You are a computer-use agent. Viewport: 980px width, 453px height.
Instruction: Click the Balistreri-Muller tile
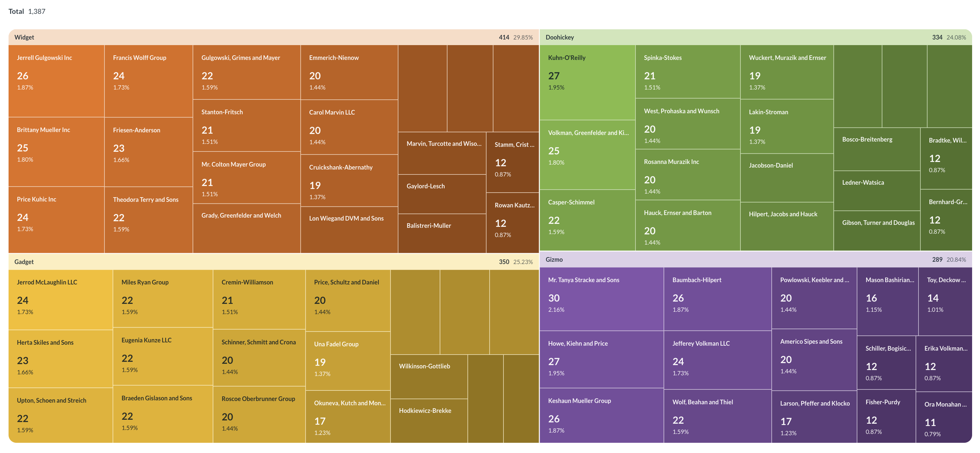(x=442, y=233)
